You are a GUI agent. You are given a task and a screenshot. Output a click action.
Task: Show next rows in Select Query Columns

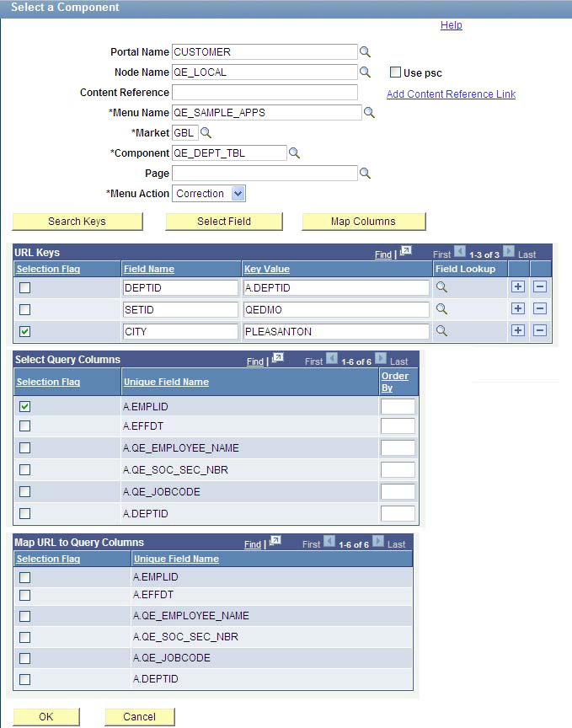click(x=381, y=358)
